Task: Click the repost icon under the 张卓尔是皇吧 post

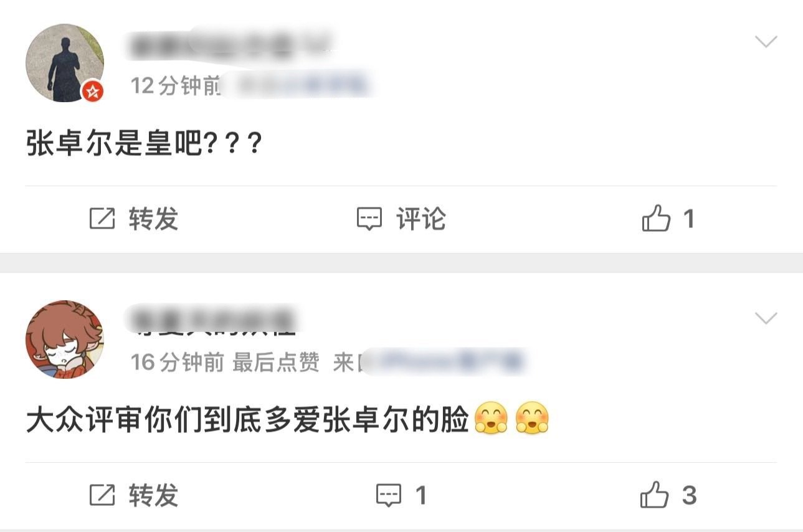Action: (102, 219)
